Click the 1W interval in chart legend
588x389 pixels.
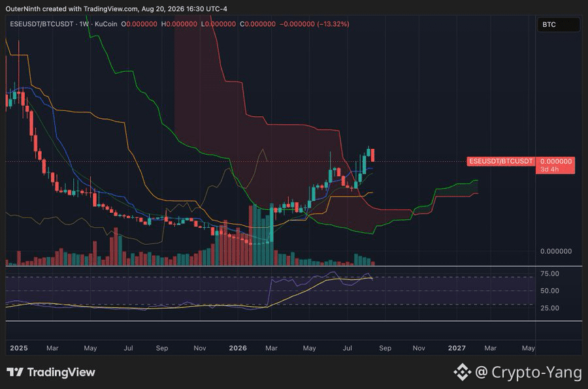tap(84, 24)
